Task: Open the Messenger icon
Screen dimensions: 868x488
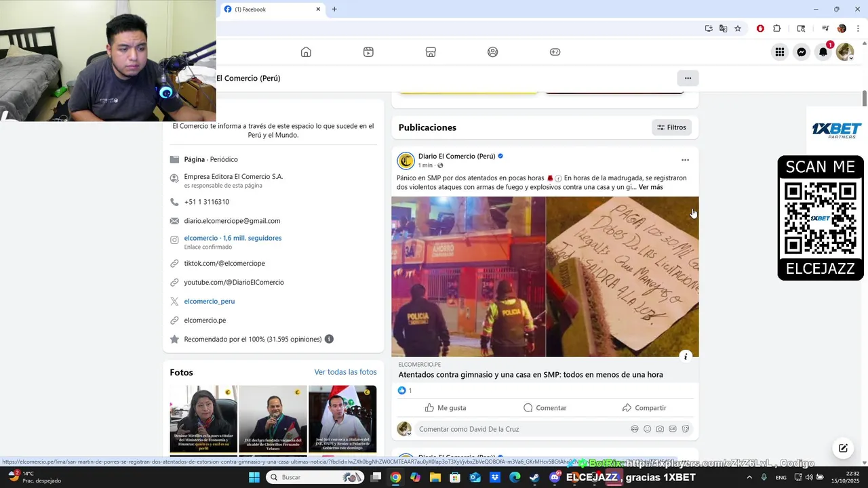Action: (802, 52)
